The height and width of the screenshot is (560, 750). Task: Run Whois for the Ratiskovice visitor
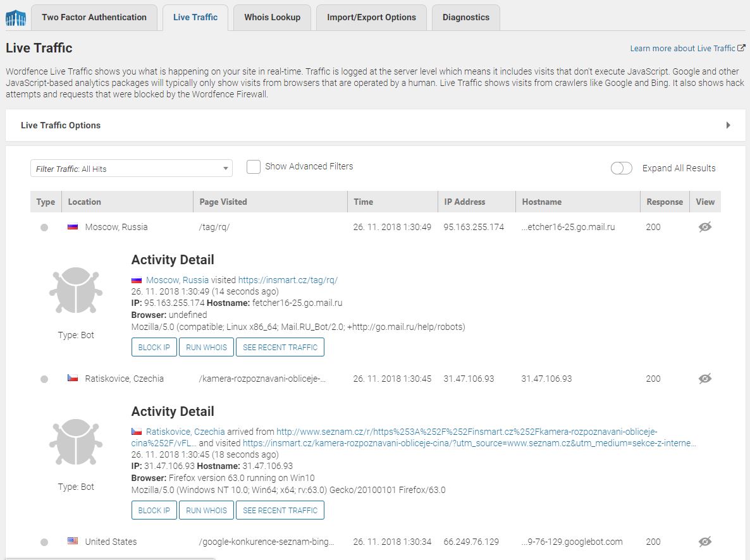point(206,510)
